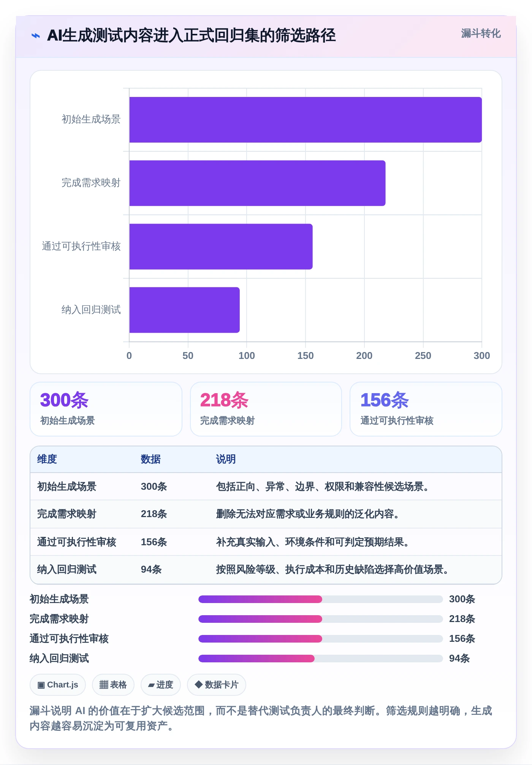Open the 218条 完成需求映射 data card
This screenshot has height=765, width=532.
click(x=266, y=409)
